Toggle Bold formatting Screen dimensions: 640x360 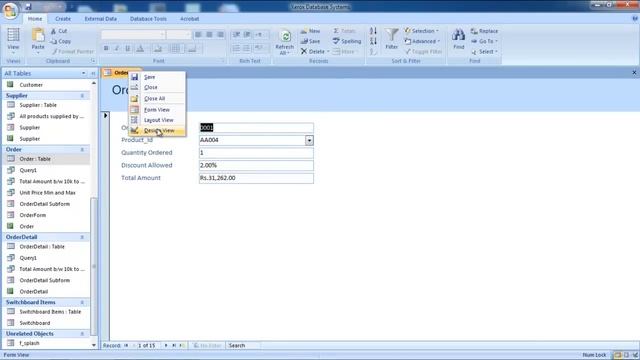click(106, 49)
